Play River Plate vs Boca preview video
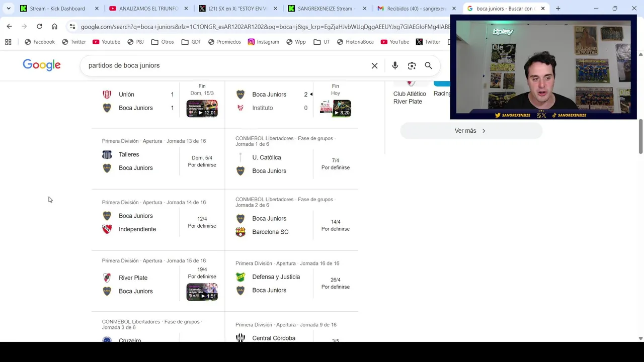Image resolution: width=644 pixels, height=362 pixels. (202, 292)
